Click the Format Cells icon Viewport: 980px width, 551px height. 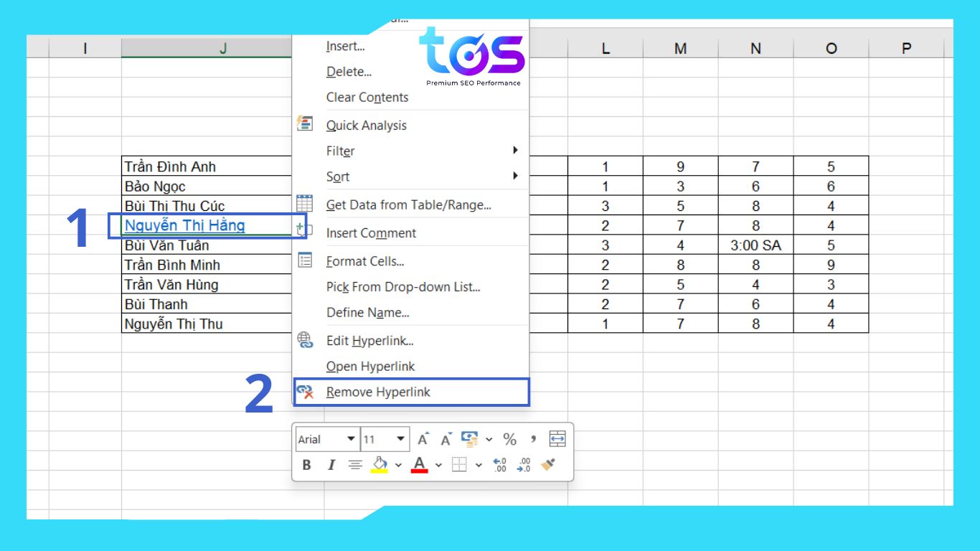coord(306,260)
